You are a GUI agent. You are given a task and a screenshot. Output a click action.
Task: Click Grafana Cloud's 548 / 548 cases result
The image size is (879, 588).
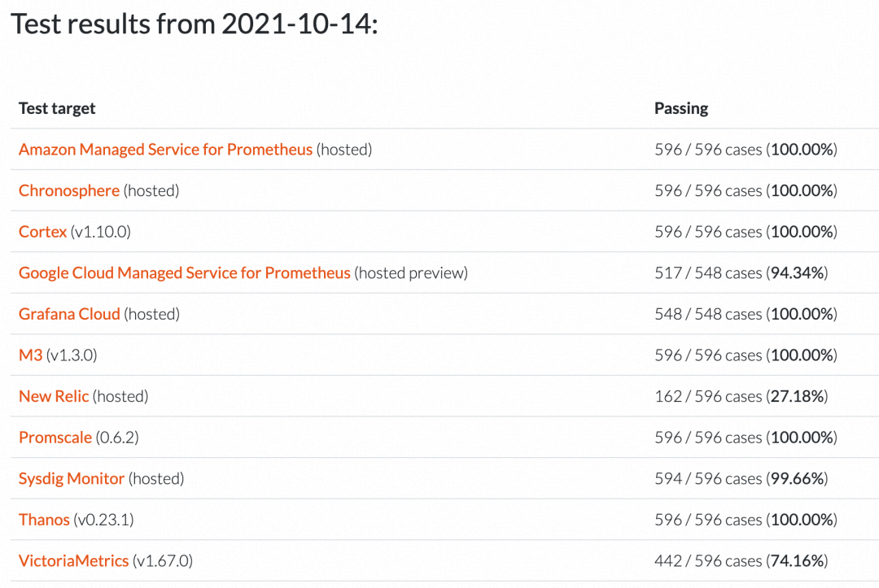tap(708, 314)
